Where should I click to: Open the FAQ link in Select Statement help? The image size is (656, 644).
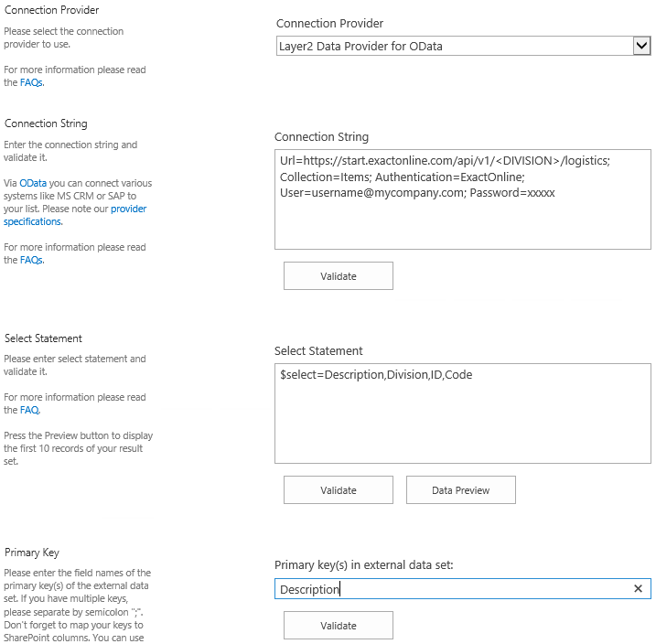tap(29, 410)
